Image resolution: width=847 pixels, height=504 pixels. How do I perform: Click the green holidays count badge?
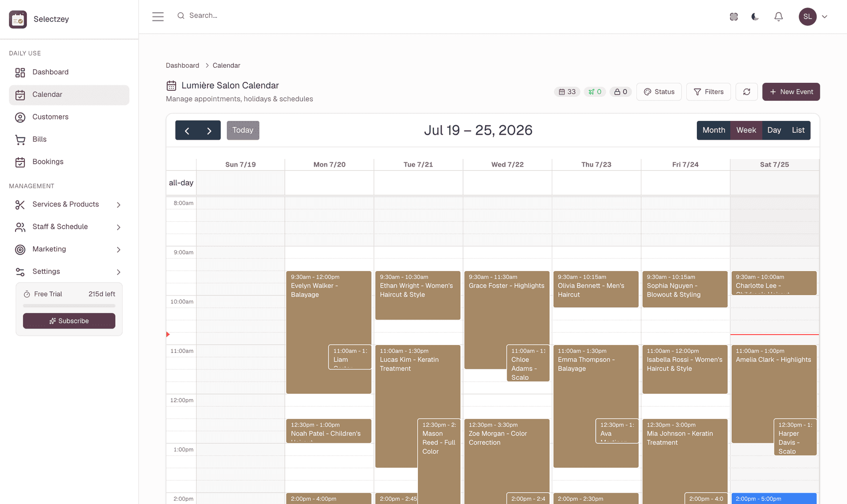pyautogui.click(x=595, y=92)
